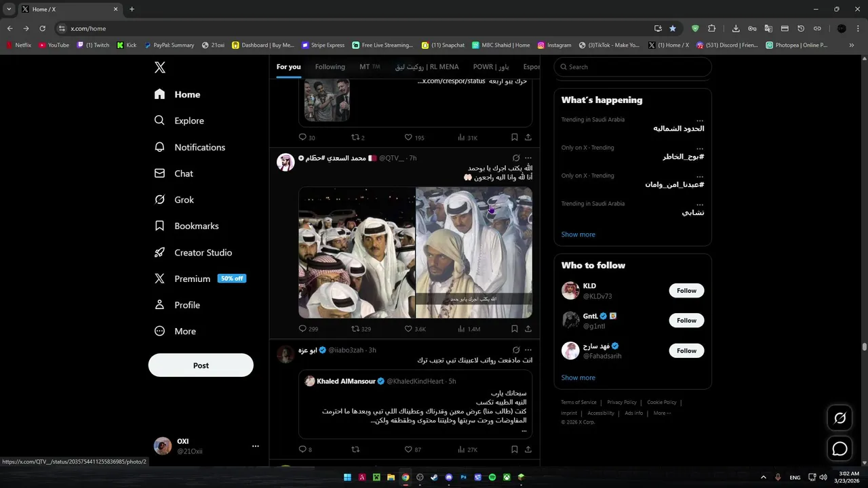The image size is (868, 488).
Task: Open the right photo in QTV__ post
Action: tap(474, 253)
